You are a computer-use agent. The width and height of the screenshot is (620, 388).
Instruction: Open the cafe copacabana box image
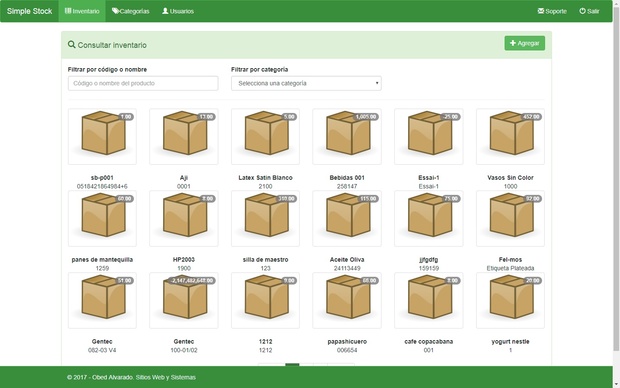pyautogui.click(x=429, y=300)
